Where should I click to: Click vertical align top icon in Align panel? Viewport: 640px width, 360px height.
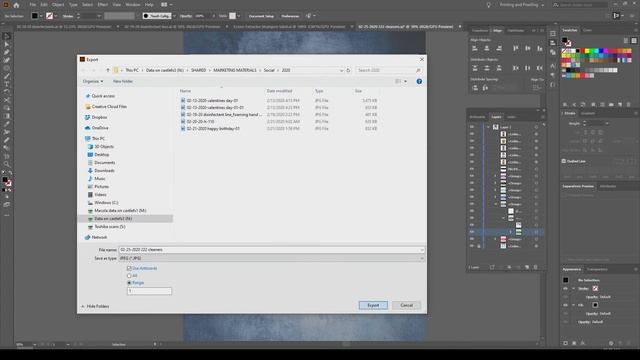click(x=516, y=48)
